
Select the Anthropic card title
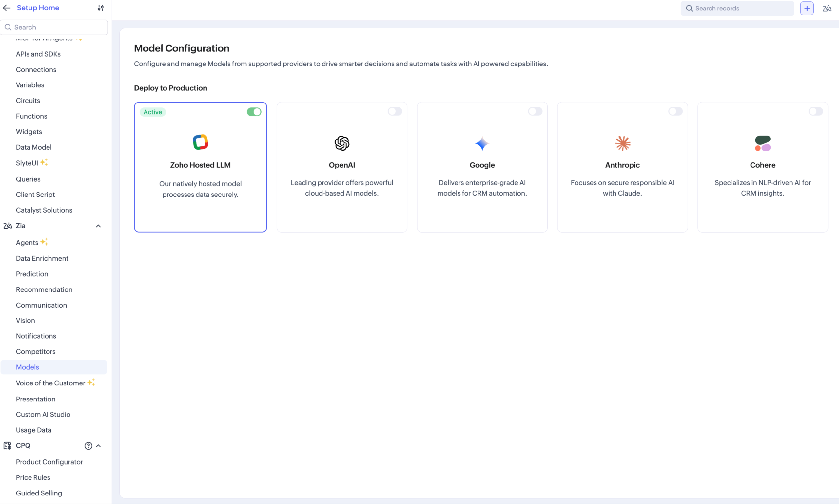(x=622, y=165)
